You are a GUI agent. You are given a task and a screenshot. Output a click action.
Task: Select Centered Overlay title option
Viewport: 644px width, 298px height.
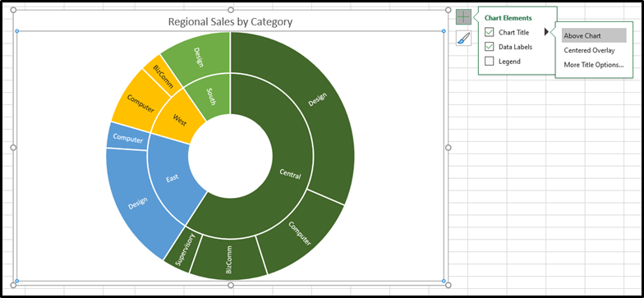(589, 51)
